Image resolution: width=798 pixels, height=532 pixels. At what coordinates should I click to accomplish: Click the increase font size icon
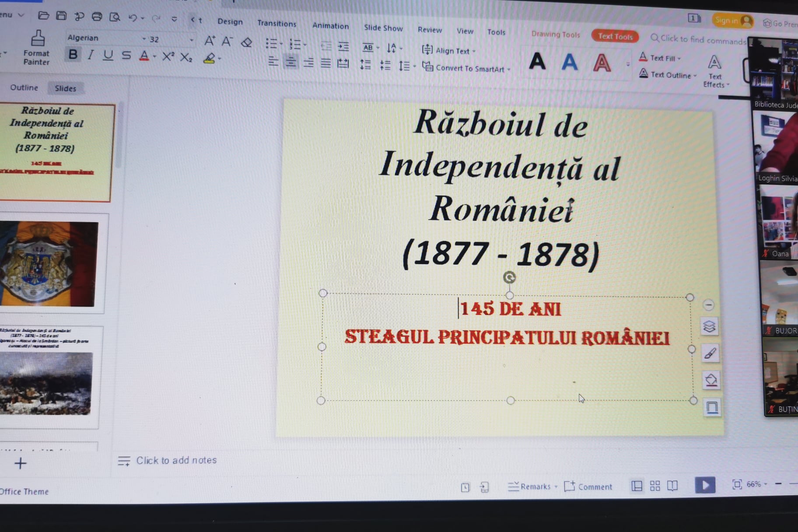[x=210, y=41]
